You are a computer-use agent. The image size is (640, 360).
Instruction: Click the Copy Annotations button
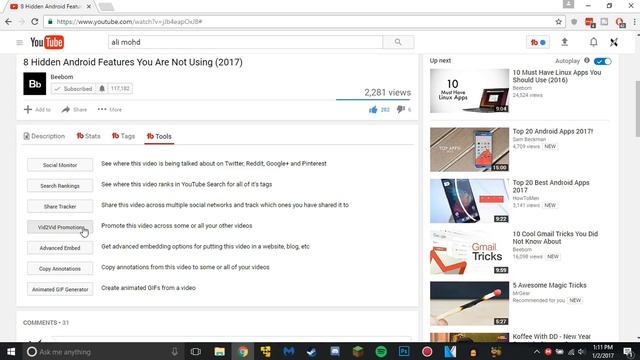[60, 269]
